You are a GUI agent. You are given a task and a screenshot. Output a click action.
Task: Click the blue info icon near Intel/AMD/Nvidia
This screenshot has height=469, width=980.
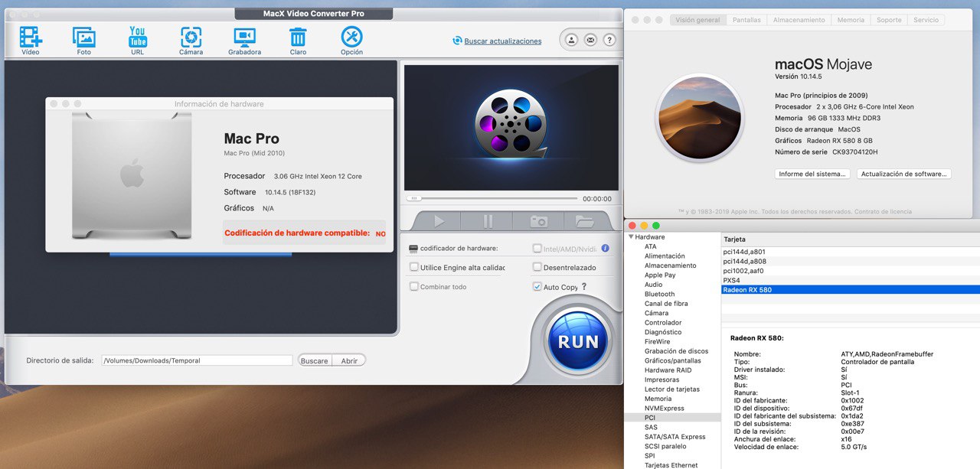tap(605, 249)
